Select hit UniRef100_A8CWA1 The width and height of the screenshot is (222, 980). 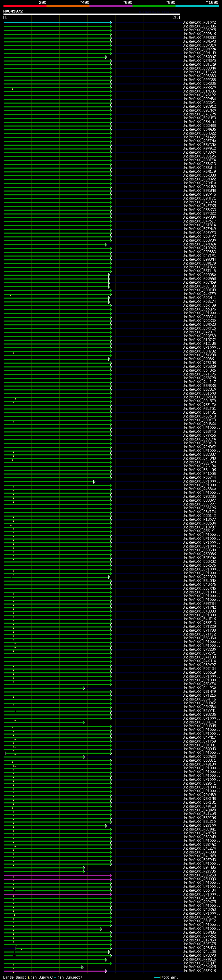199,829
